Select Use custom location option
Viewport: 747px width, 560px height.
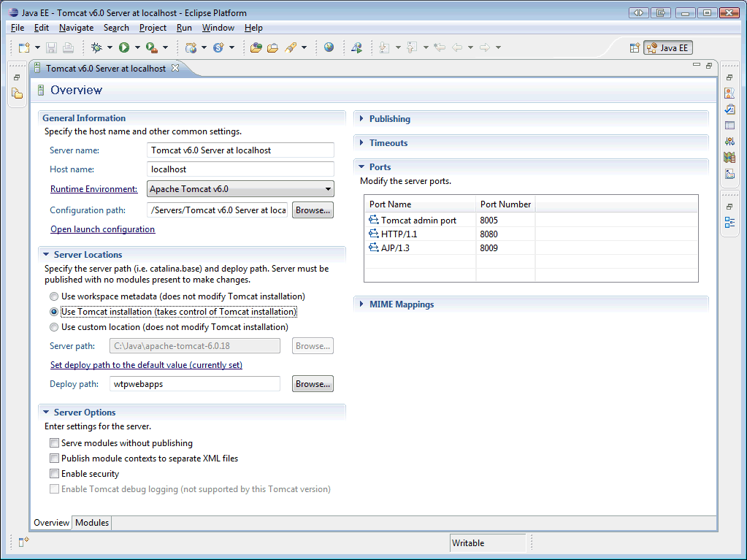tap(54, 327)
